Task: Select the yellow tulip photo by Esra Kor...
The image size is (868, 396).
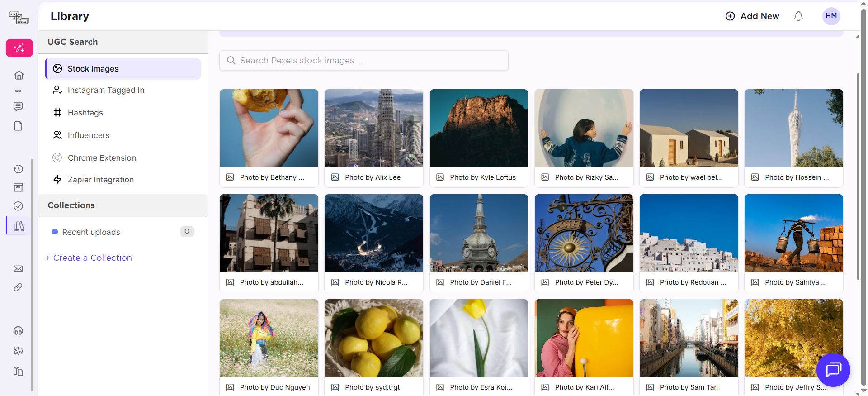Action: (x=479, y=338)
